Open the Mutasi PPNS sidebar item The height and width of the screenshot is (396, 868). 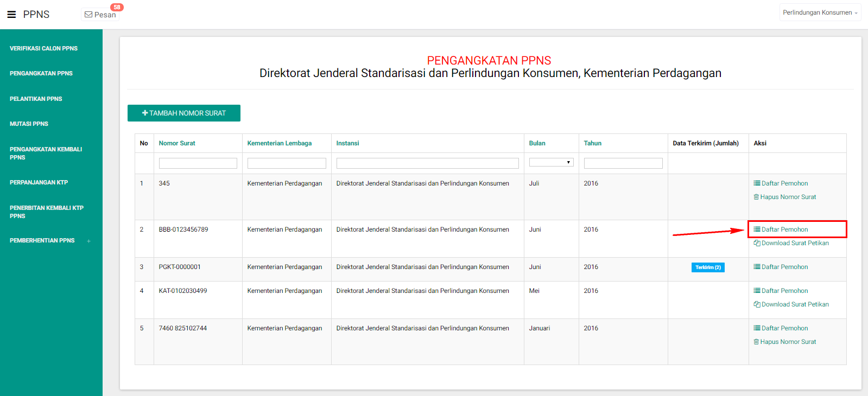pos(29,124)
